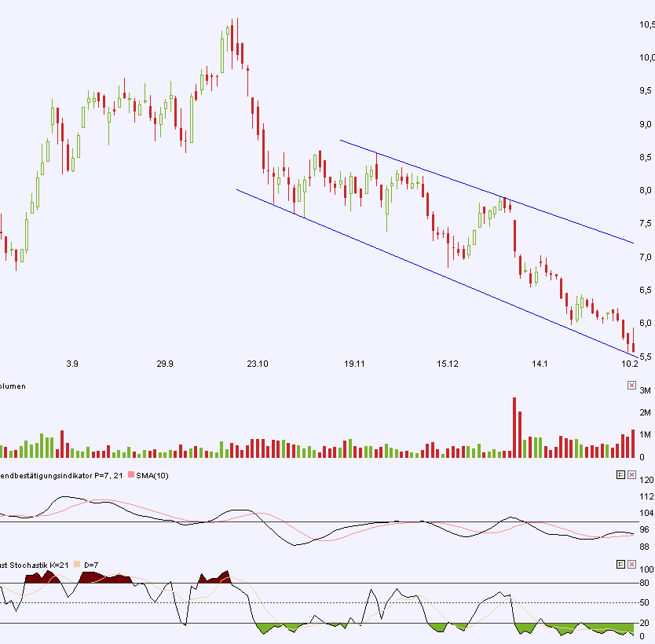
Task: Close the Stochastik indicator panel
Action: coord(631,564)
